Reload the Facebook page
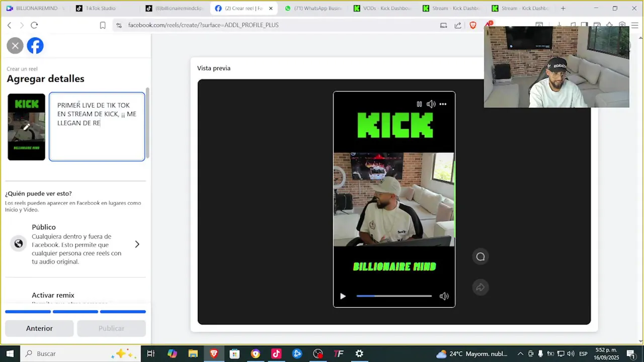Image resolution: width=644 pixels, height=362 pixels. pyautogui.click(x=34, y=25)
